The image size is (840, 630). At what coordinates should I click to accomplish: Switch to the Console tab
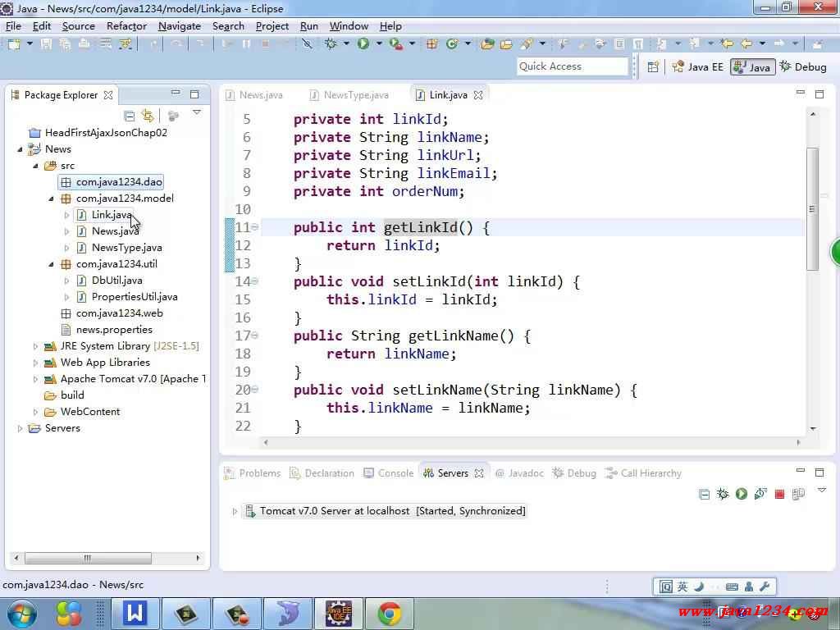point(388,473)
